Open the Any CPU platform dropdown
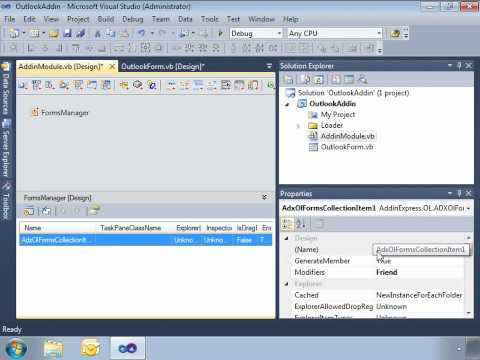Viewport: 480px width, 360px height. [379, 33]
